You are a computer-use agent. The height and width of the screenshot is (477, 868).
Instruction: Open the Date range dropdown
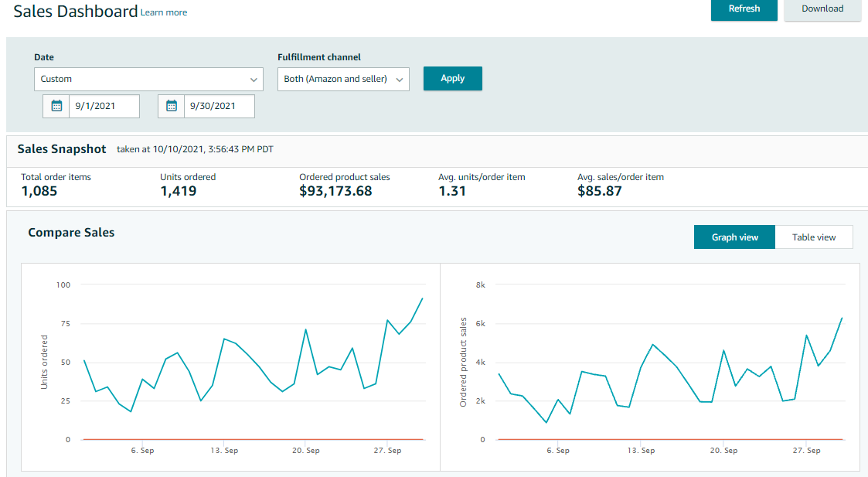pos(148,79)
